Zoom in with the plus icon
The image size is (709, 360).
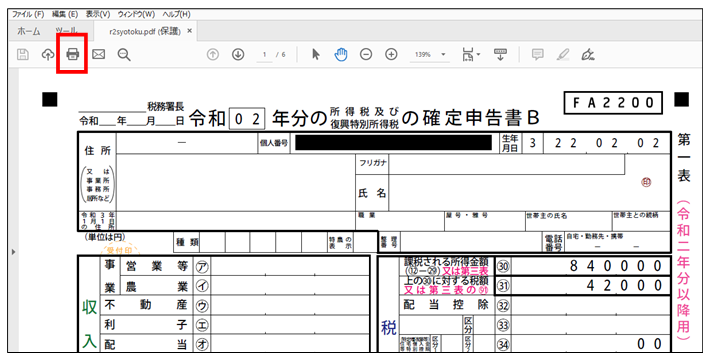[391, 55]
